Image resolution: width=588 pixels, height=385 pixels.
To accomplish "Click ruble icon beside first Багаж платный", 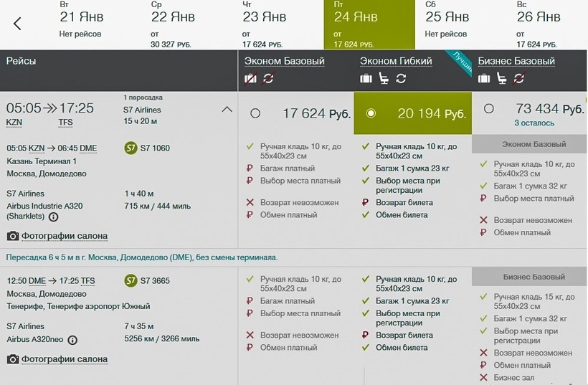I will tap(250, 168).
